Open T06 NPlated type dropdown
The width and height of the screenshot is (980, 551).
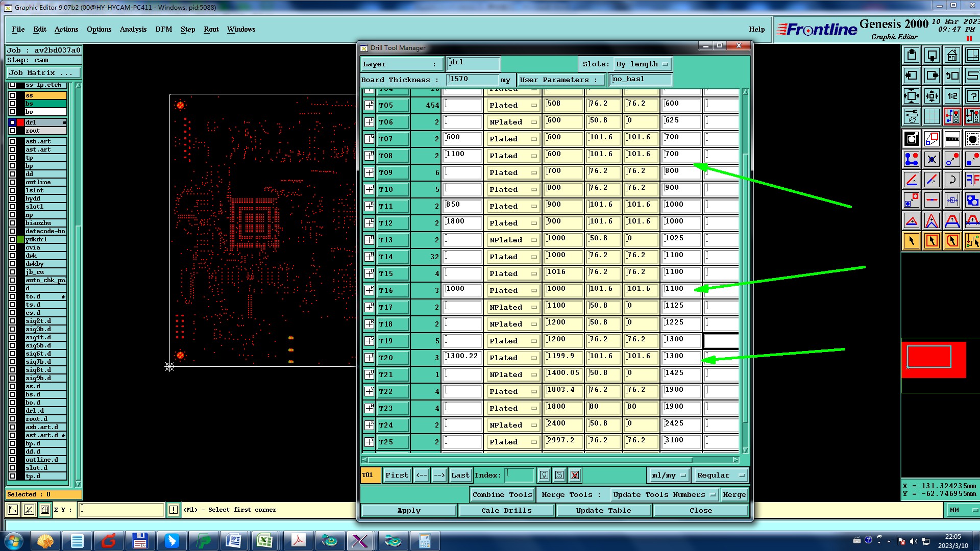[512, 122]
